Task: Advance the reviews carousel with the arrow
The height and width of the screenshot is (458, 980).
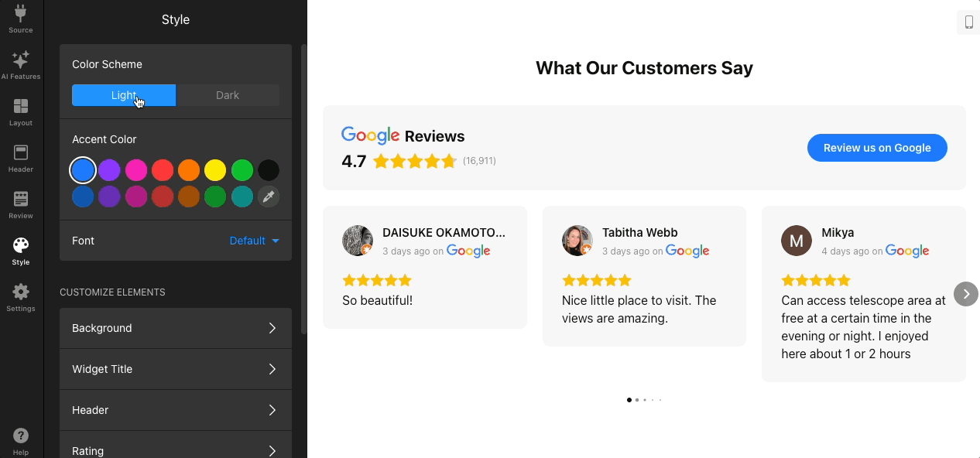Action: click(x=965, y=294)
